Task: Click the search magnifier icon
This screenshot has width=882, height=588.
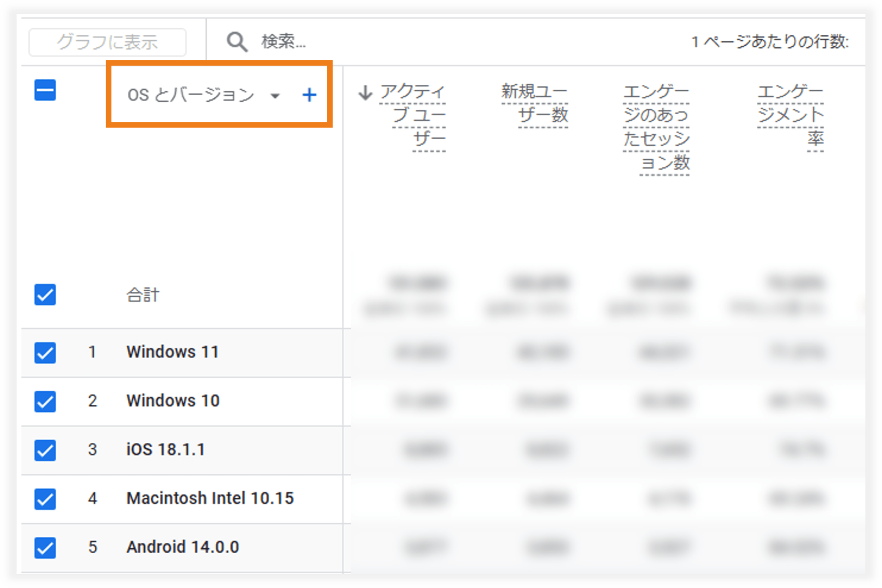Action: (x=237, y=42)
